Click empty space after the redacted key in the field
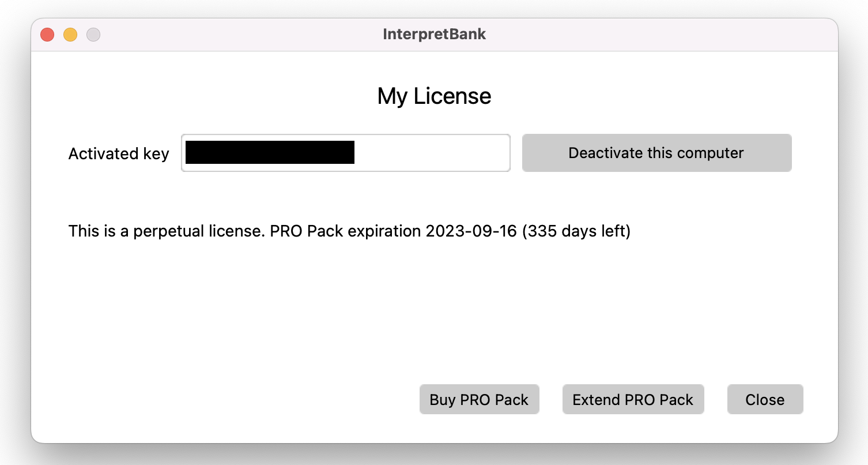Image resolution: width=868 pixels, height=465 pixels. click(432, 153)
